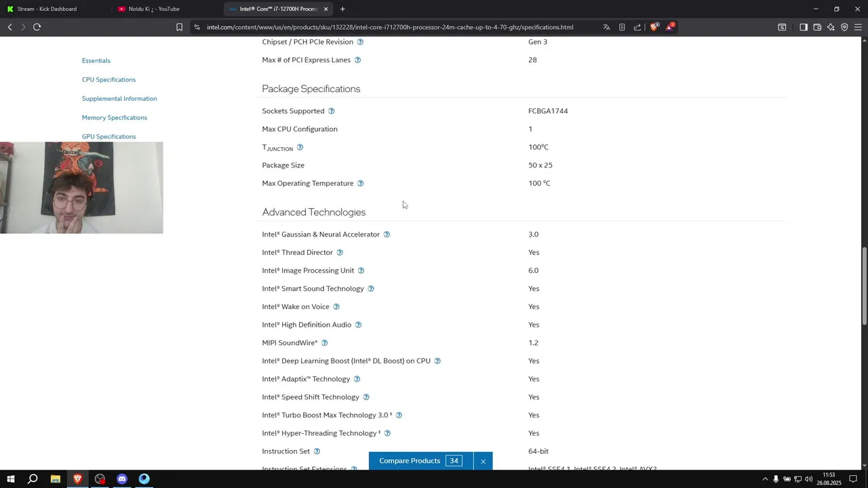The height and width of the screenshot is (488, 868).
Task: Jump to GPU Specifications section
Action: [x=109, y=137]
